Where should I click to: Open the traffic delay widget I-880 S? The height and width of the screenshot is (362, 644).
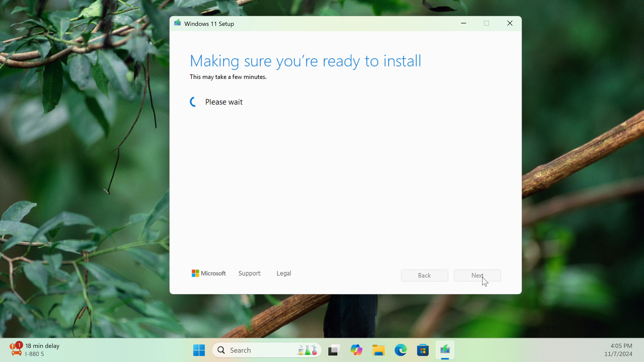click(x=34, y=350)
